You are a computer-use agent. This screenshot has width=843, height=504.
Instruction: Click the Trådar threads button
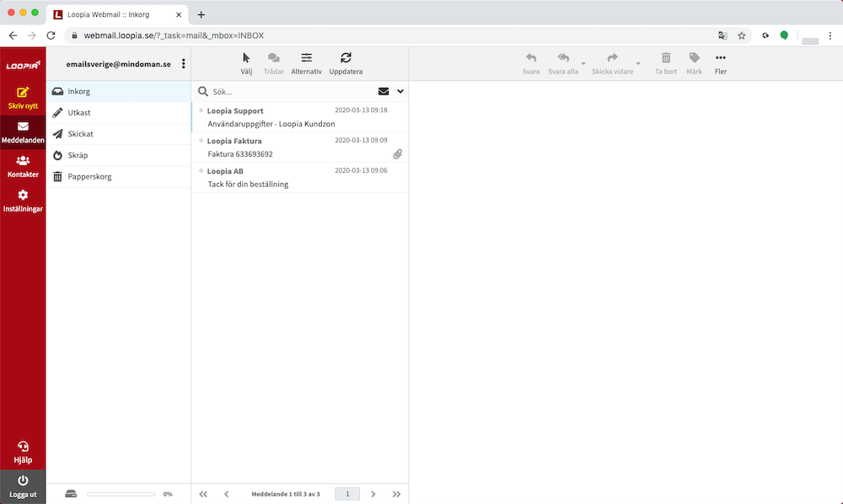pos(274,63)
